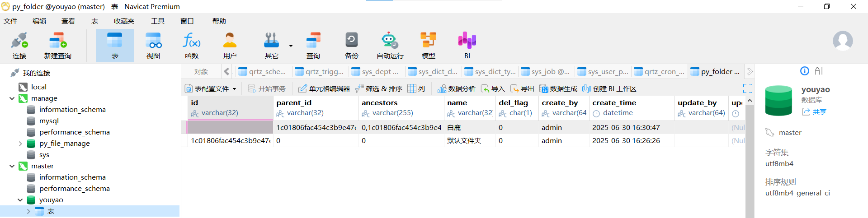Click the master tag in info panel
The height and width of the screenshot is (218, 868).
pos(790,133)
